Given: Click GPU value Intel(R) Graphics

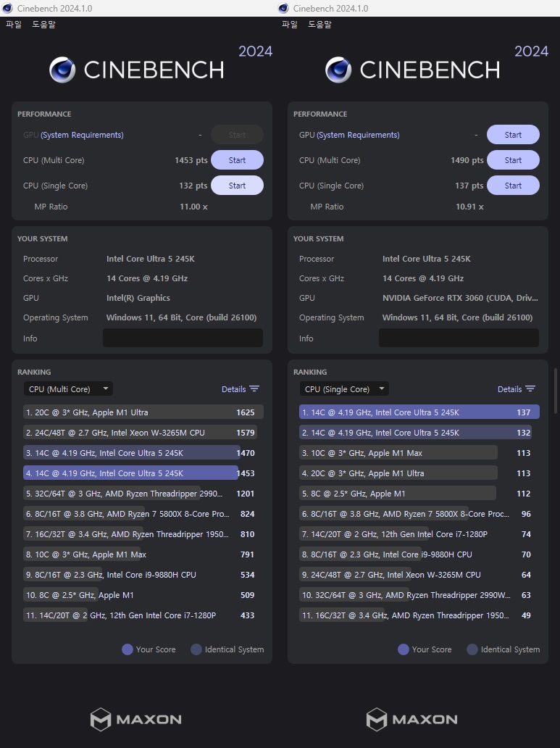Looking at the screenshot, I should coord(138,298).
